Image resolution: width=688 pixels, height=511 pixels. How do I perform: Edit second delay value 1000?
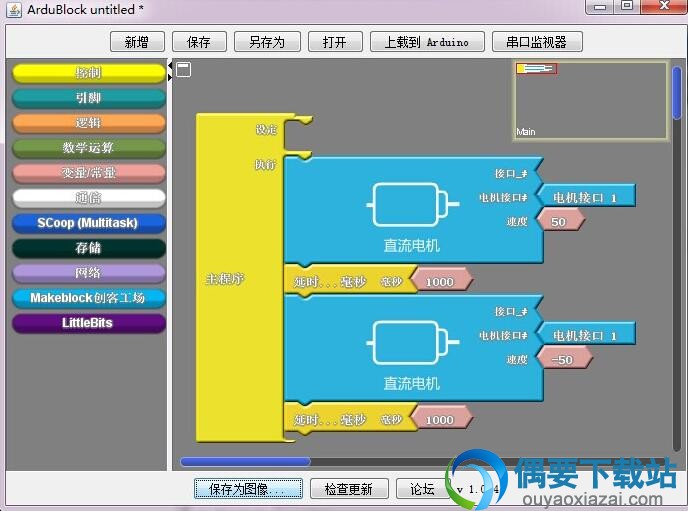[x=440, y=419]
